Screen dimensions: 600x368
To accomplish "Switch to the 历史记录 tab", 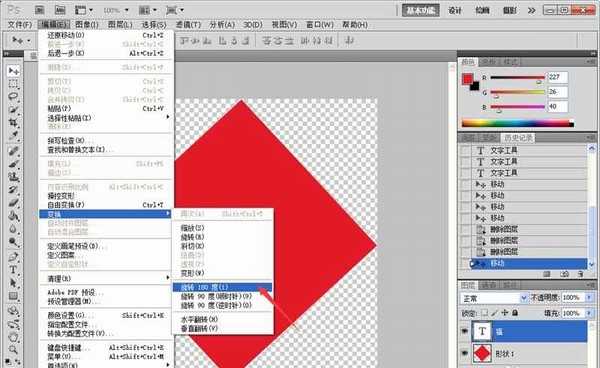I will pyautogui.click(x=518, y=138).
